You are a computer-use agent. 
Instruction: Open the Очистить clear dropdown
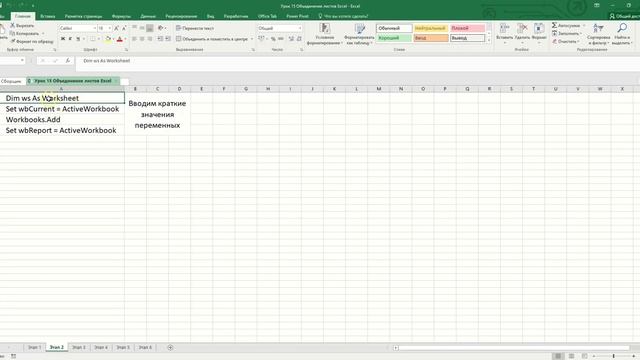[x=566, y=41]
